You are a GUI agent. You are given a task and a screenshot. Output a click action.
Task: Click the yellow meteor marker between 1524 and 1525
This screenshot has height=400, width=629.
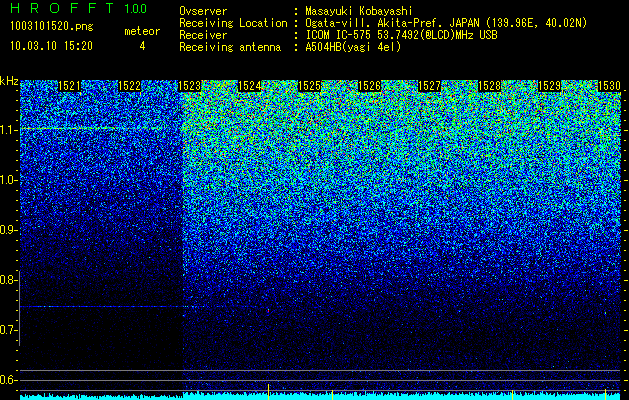(268, 392)
